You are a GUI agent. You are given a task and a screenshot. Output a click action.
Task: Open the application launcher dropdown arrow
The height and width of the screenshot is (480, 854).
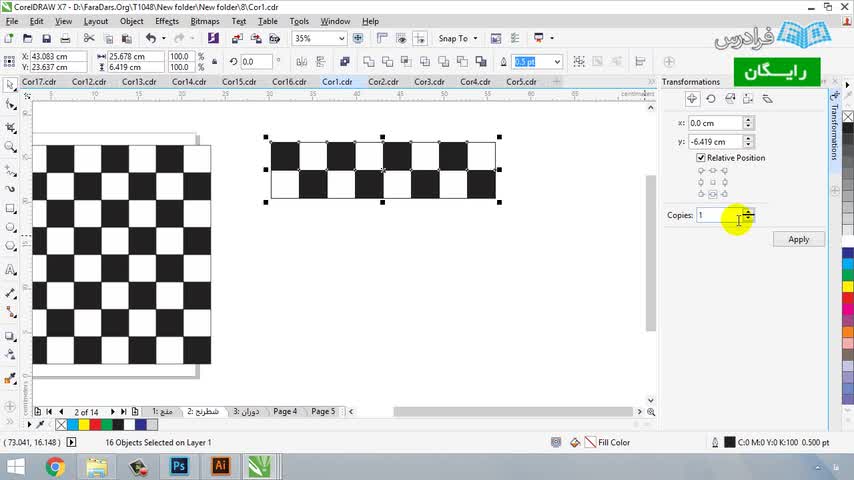point(552,38)
